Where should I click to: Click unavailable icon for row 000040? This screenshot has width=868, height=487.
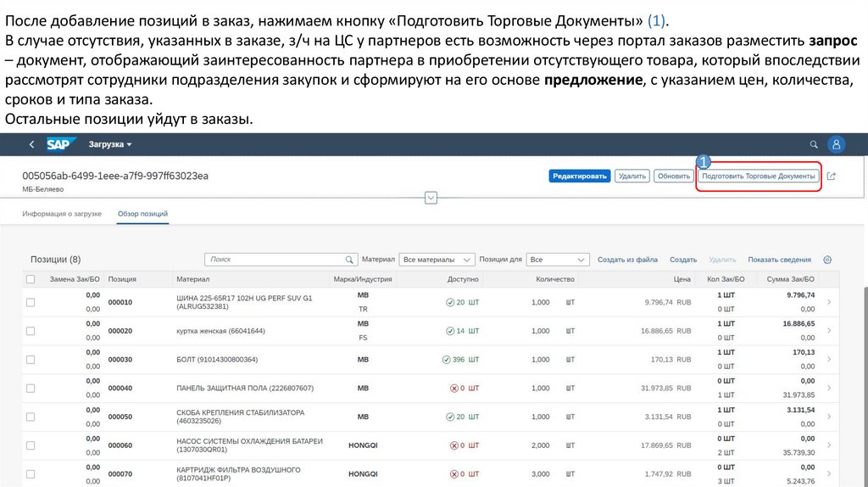[x=454, y=389]
